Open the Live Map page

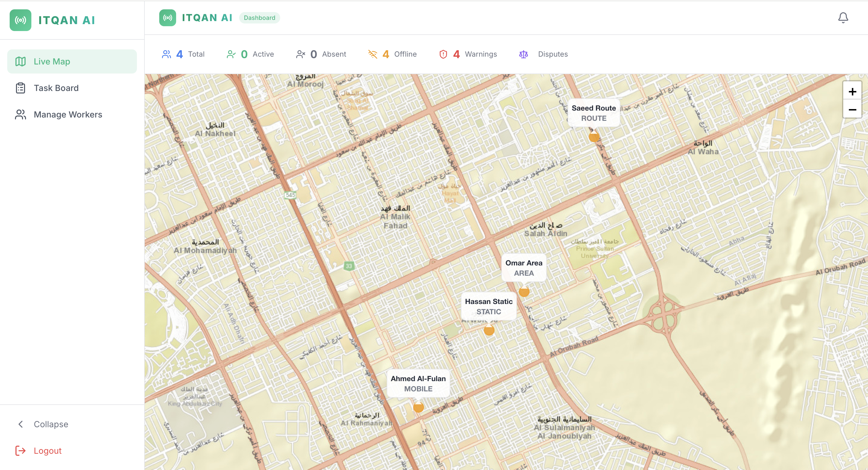click(x=72, y=61)
